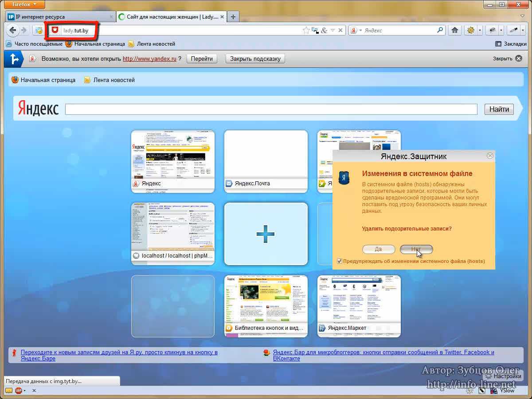Uncheck the hosts file change warning checkbox
The width and height of the screenshot is (532, 399).
[x=340, y=261]
